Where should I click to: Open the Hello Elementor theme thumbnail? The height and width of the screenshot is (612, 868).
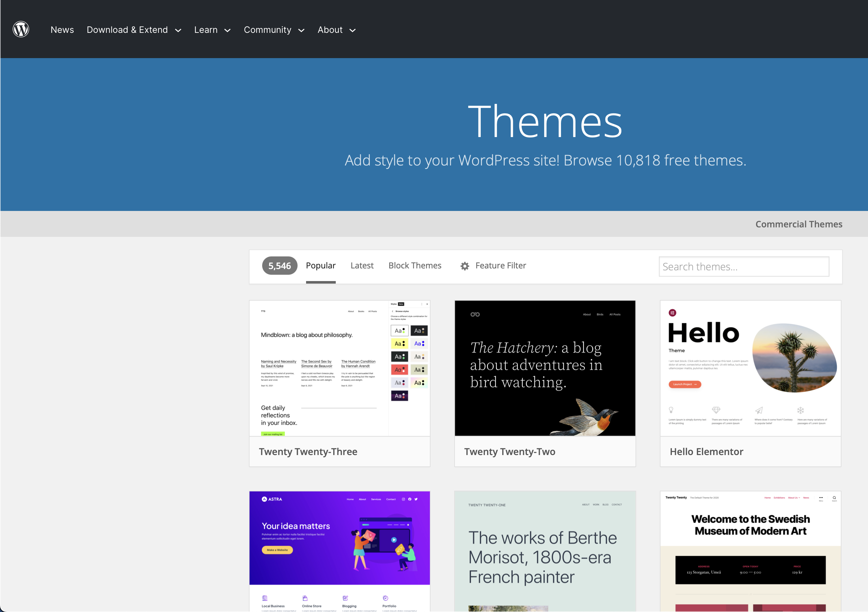tap(750, 368)
